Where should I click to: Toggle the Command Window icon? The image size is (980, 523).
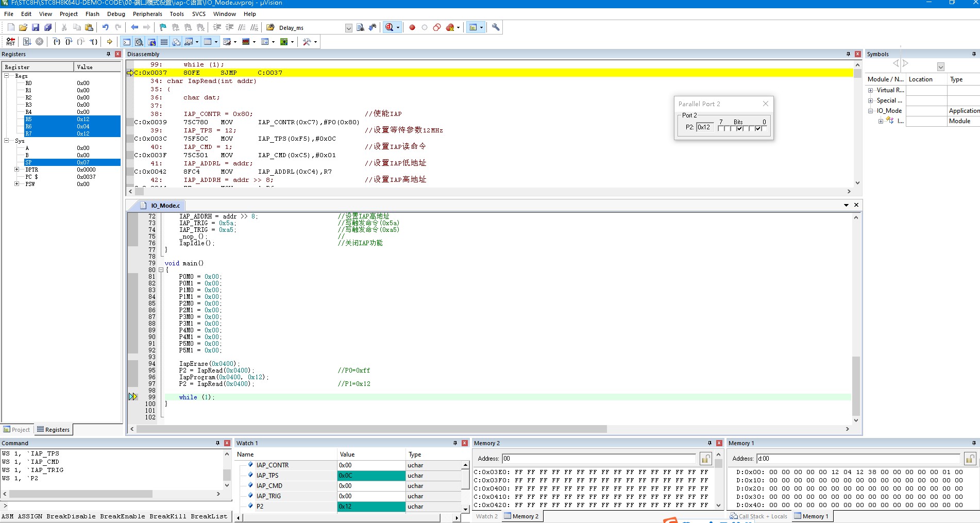(127, 42)
